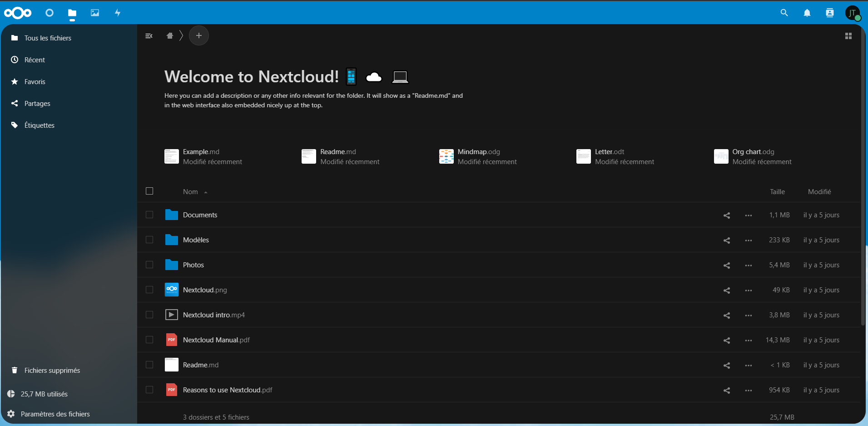
Task: Go to the home folder breadcrumb icon
Action: click(x=170, y=36)
